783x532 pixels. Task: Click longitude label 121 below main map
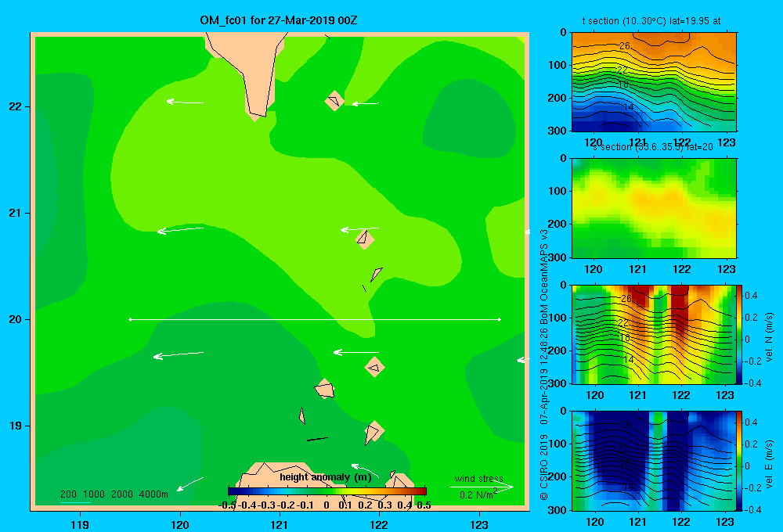tap(280, 524)
